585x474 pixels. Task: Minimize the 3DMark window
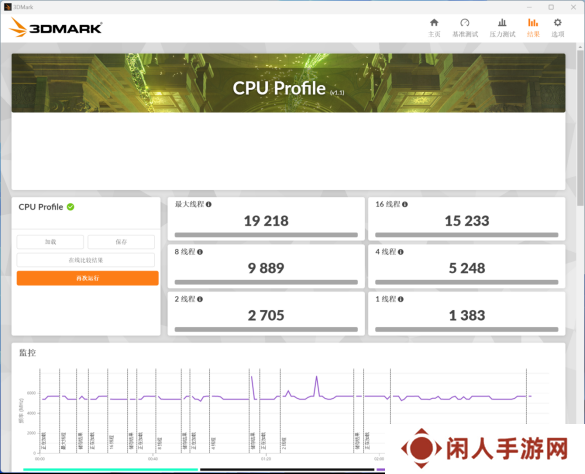[529, 7]
